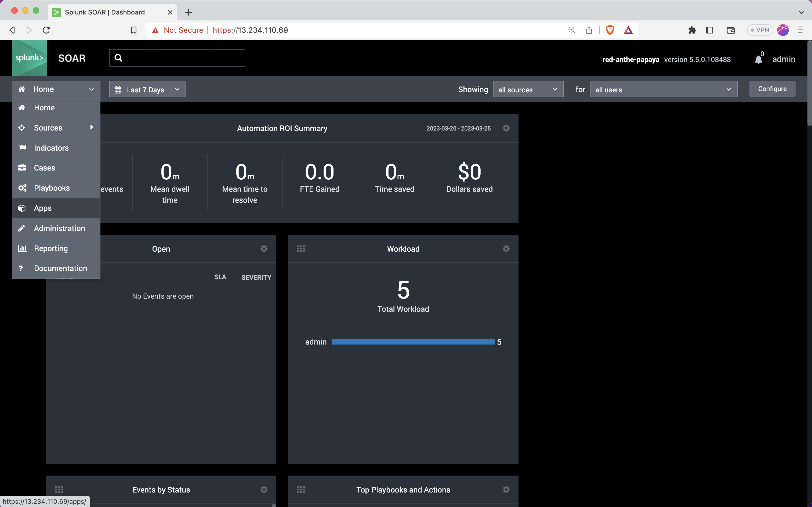This screenshot has height=507, width=812.
Task: Open the all users dropdown
Action: [x=663, y=89]
